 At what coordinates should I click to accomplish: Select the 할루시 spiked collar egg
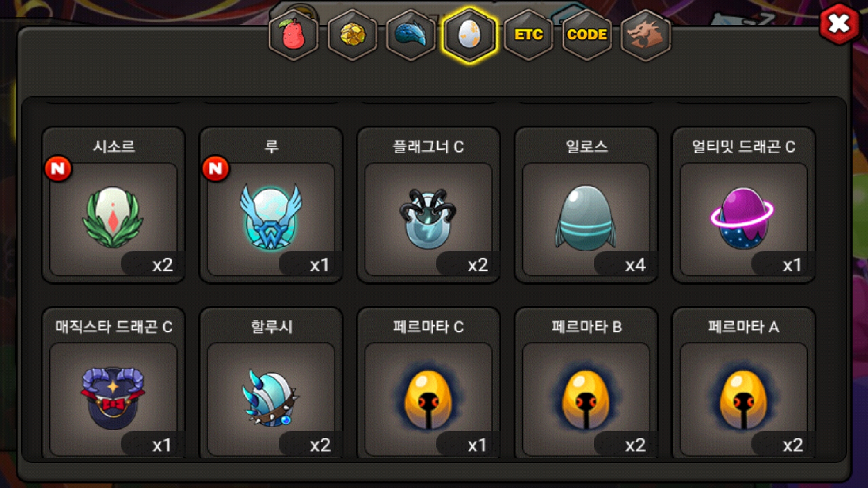(271, 383)
